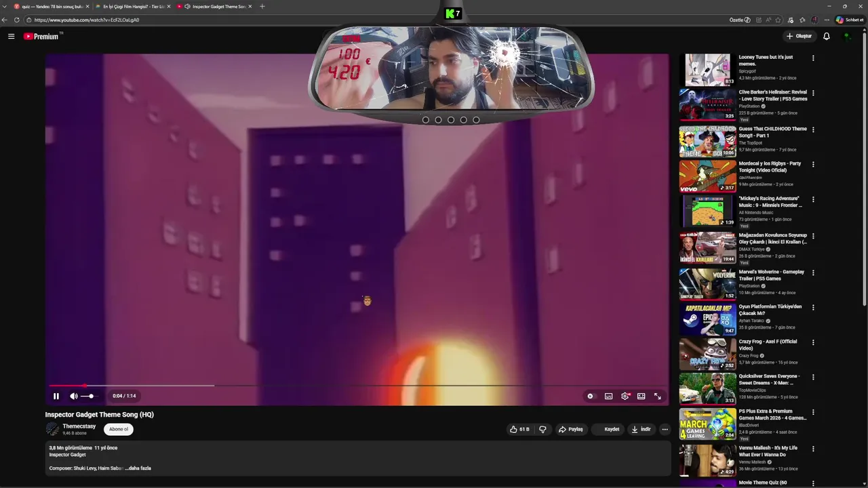Open options for Quicksilver Saves Everyone video

(813, 378)
